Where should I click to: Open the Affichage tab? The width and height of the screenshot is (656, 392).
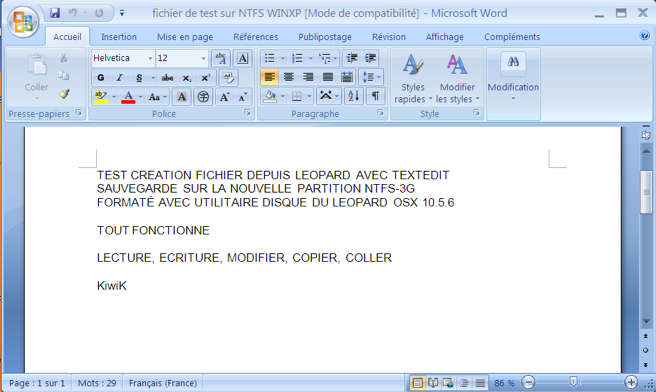(x=445, y=37)
